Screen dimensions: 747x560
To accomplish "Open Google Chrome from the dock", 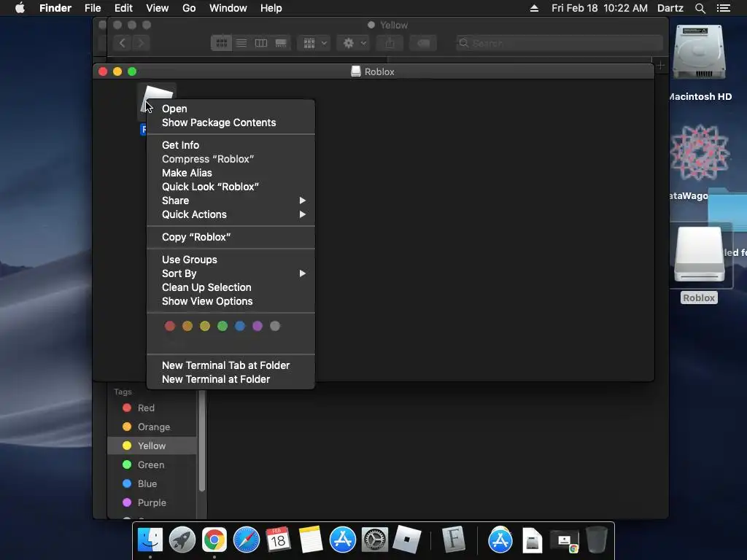I will point(214,540).
